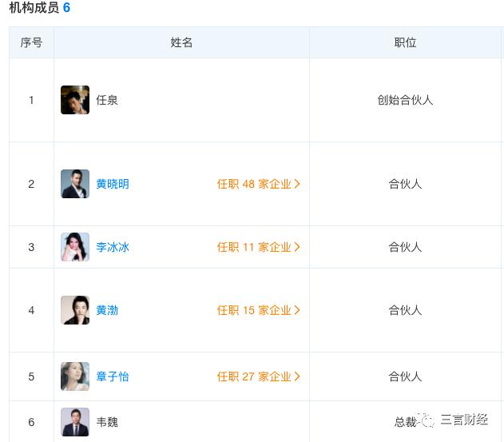The width and height of the screenshot is (504, 442).
Task: Click 章子怡's profile photo
Action: tap(75, 376)
